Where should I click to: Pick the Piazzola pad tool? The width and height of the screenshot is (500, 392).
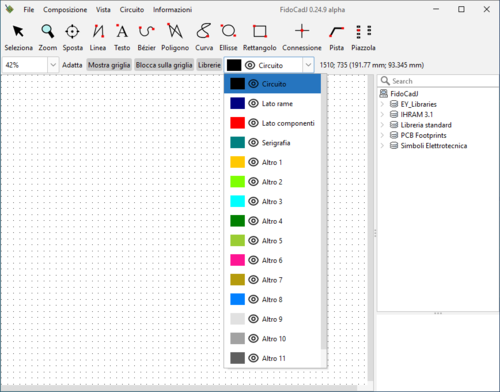363,37
